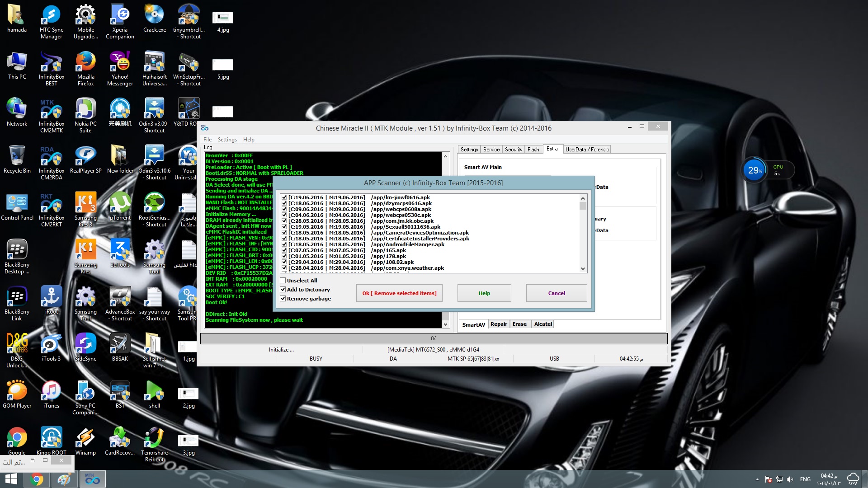Screen dimensions: 868x488
Task: Launch the Crack.exe desktop icon
Action: [x=154, y=18]
